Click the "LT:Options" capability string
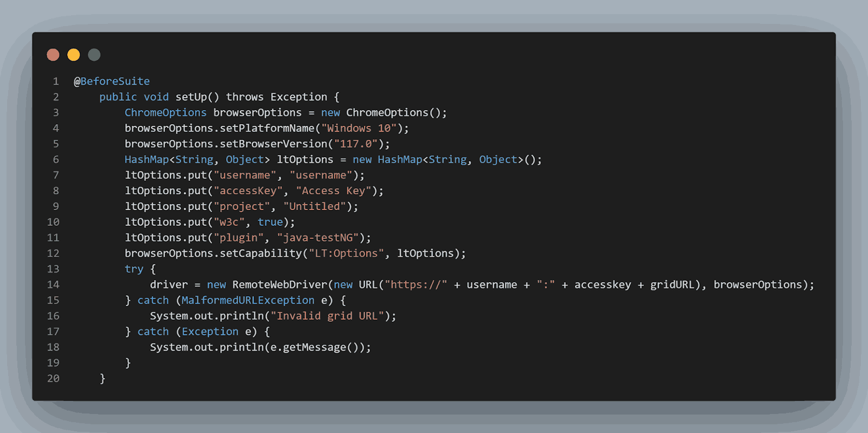The height and width of the screenshot is (433, 868). point(346,253)
